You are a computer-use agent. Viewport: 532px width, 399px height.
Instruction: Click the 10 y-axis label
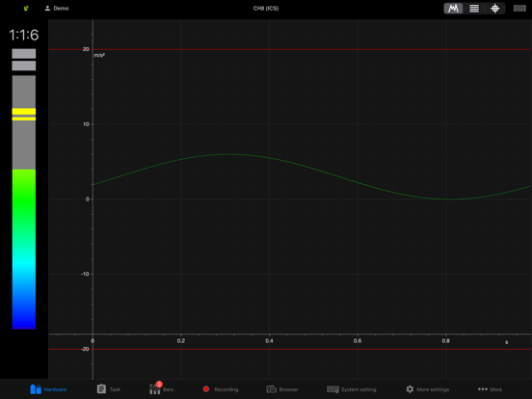(86, 124)
